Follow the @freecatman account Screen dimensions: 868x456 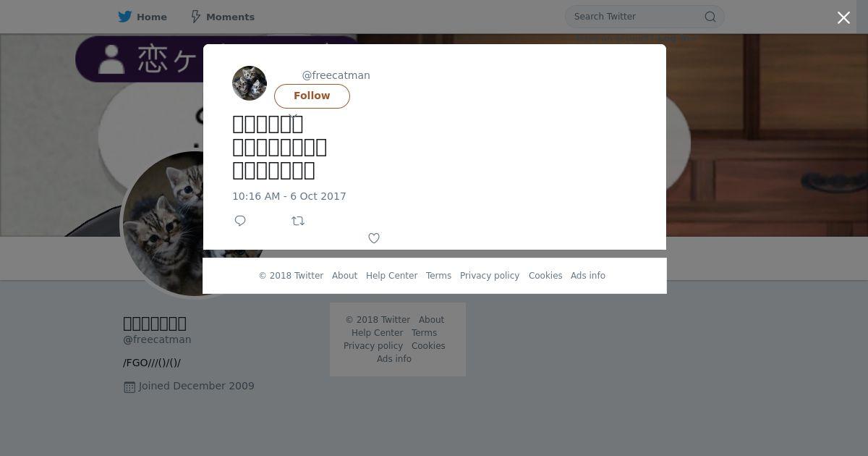312,96
